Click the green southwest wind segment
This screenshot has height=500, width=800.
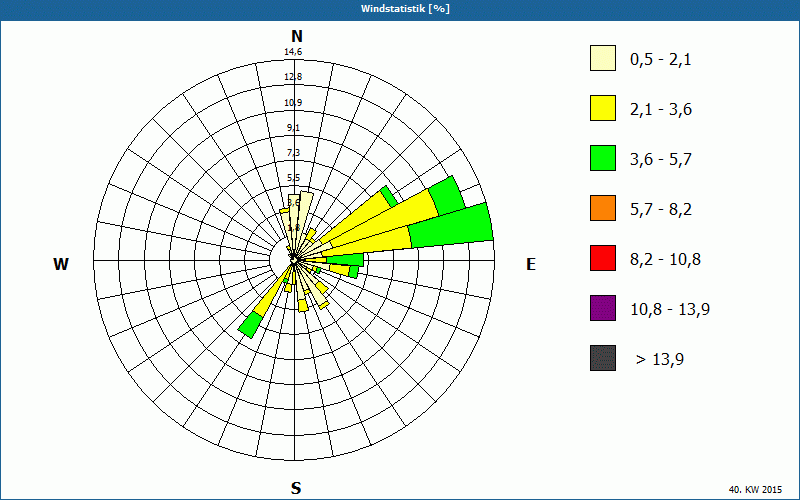(251, 326)
